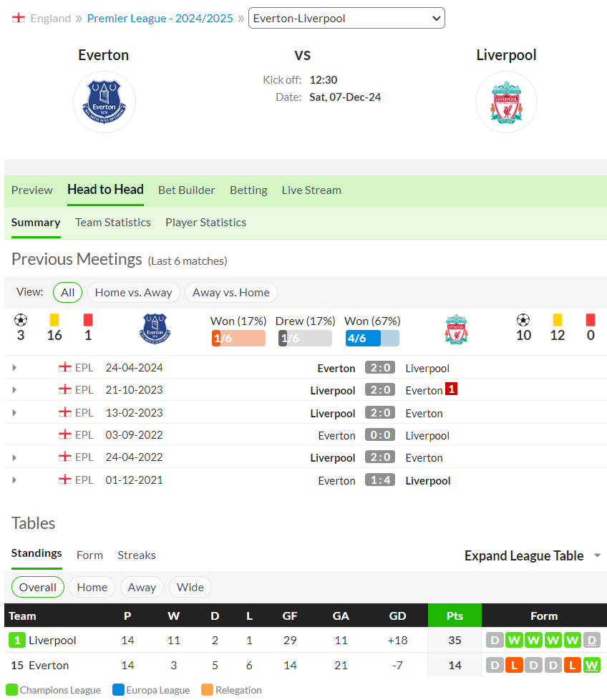Click the England flag icon in breadcrumb
Image resolution: width=607 pixels, height=700 pixels.
point(19,18)
